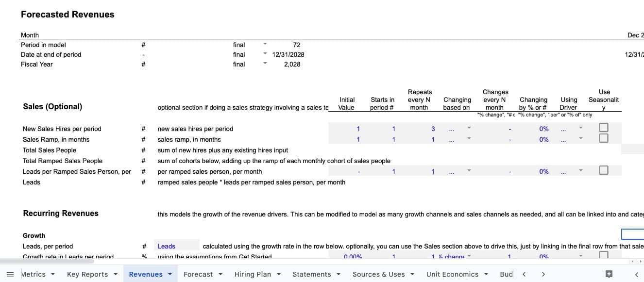Select Initial Value cell for New Sales Hires

point(347,129)
